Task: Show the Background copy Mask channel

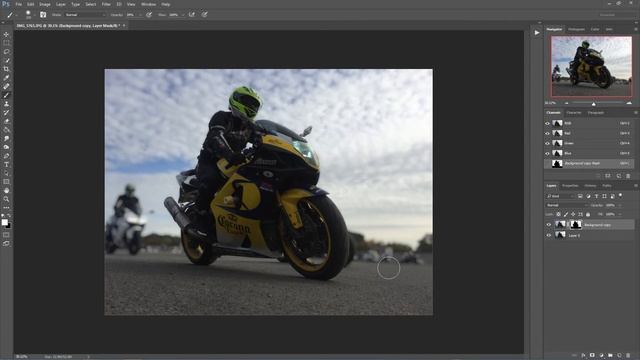Action: pyautogui.click(x=547, y=164)
